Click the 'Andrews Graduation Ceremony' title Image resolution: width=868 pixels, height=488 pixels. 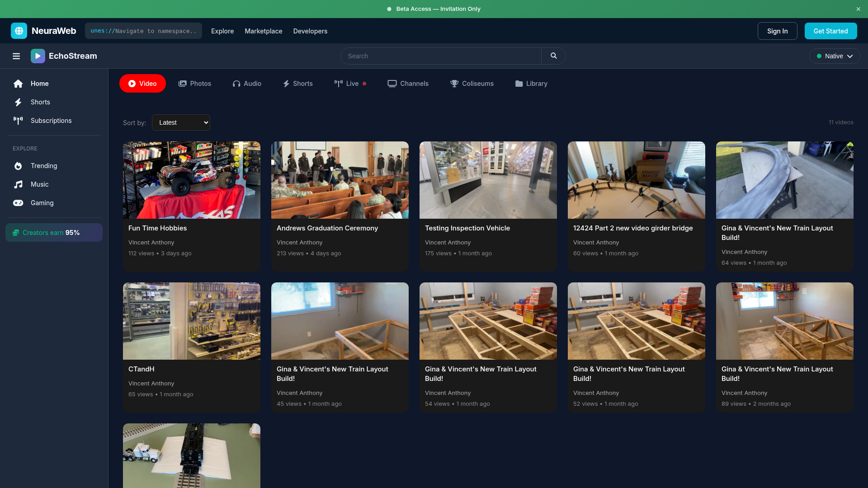(x=327, y=228)
